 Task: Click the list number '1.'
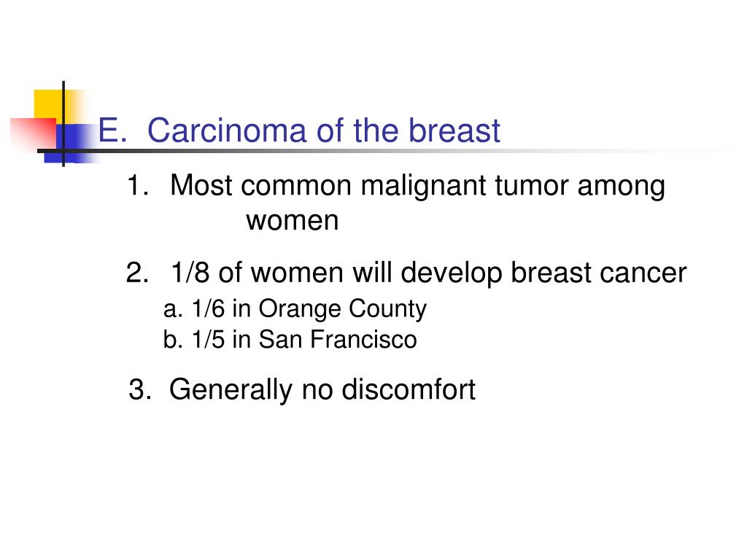tap(138, 184)
